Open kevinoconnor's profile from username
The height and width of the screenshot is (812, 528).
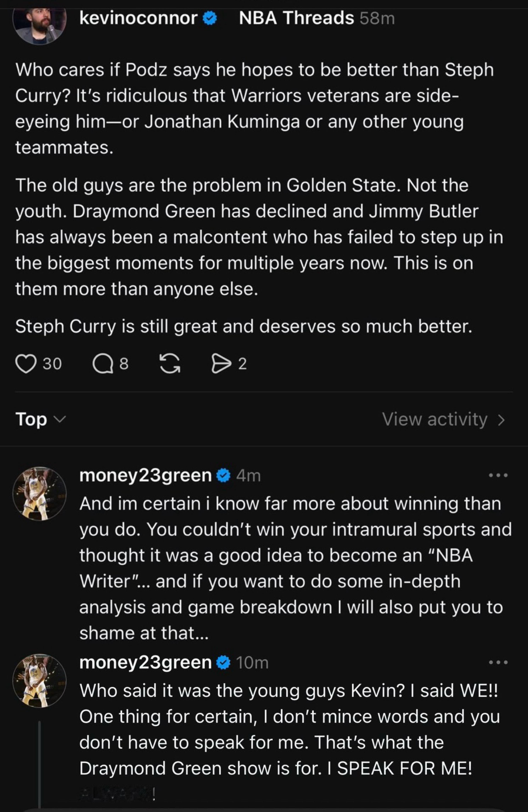(139, 18)
